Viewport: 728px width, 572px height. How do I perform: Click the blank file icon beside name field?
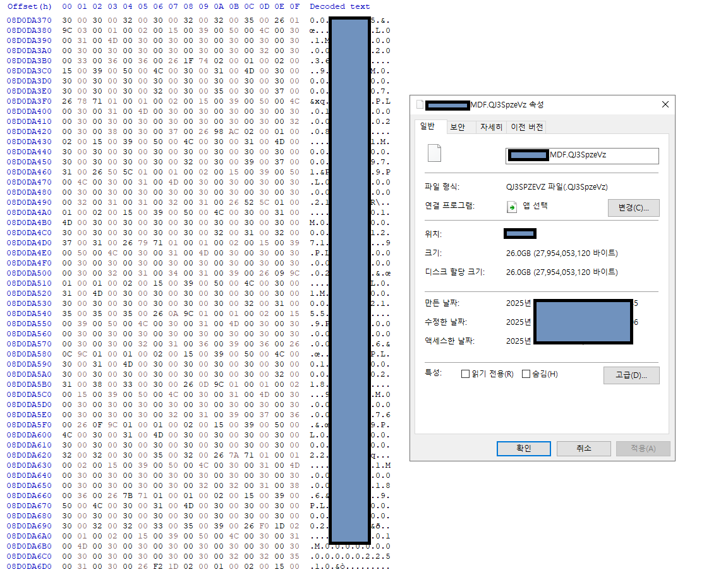point(434,153)
